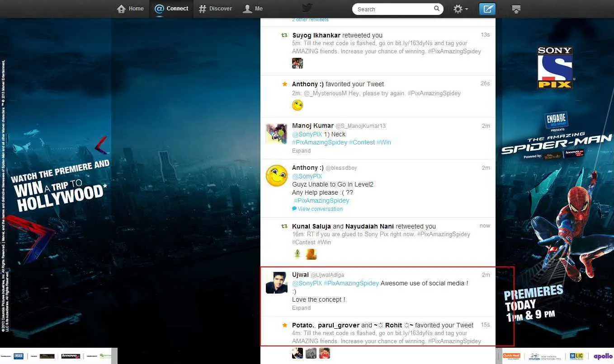
Task: Click first avatar below Potato favorites
Action: [298, 353]
